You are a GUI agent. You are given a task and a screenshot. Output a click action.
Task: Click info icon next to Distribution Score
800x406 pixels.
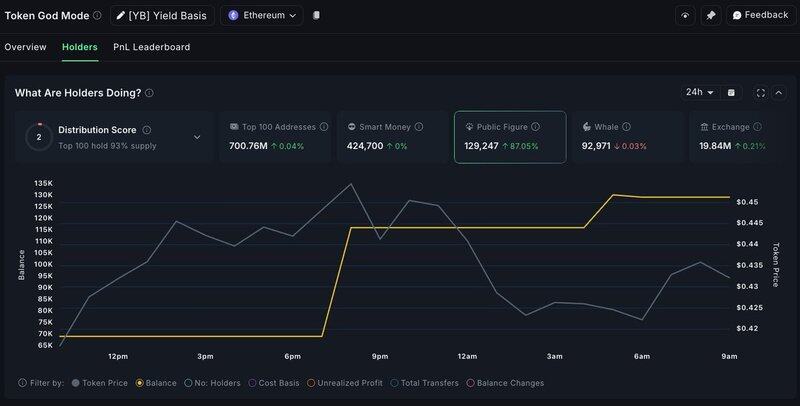[x=147, y=130]
